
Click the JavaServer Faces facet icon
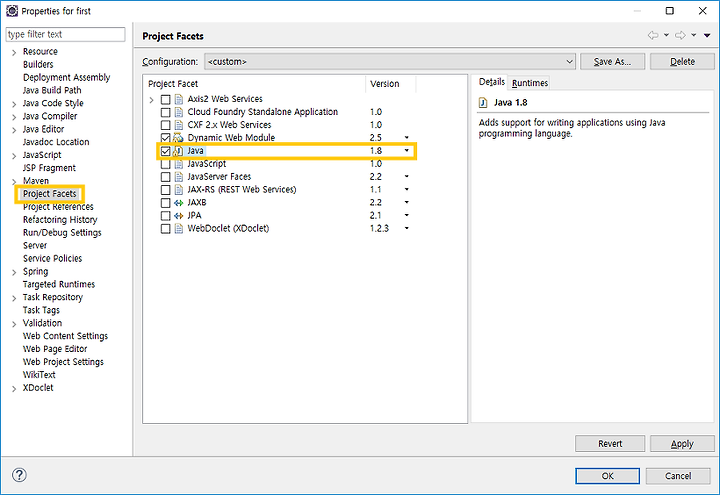[179, 177]
